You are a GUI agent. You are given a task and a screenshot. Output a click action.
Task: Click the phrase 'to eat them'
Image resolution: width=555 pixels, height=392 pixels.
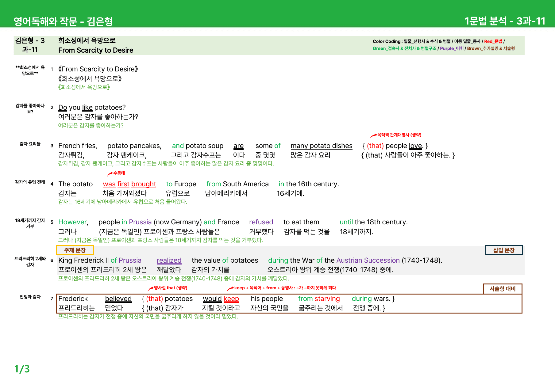[x=301, y=222]
